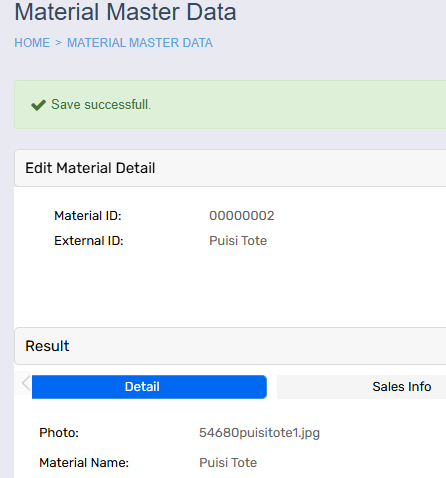Click the green success alert banner
Image resolution: width=446 pixels, height=478 pixels.
click(x=230, y=104)
